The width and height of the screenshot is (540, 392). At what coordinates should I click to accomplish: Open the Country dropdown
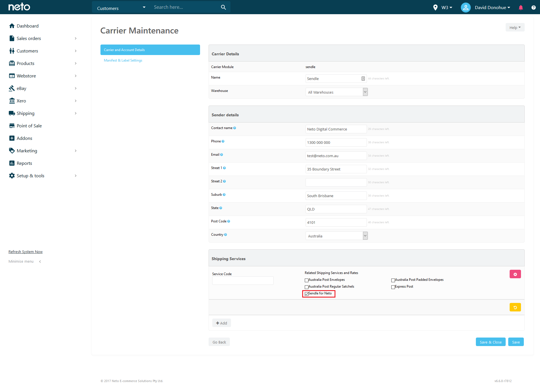click(337, 236)
